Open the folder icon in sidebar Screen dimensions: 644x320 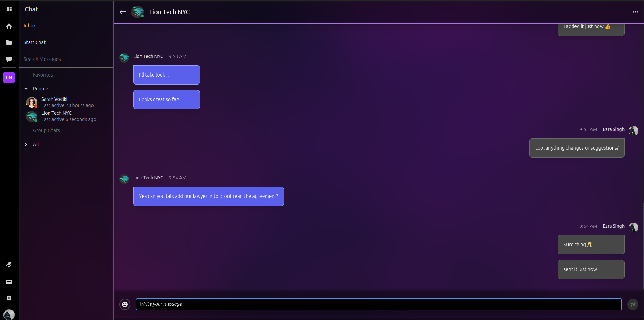click(x=9, y=42)
